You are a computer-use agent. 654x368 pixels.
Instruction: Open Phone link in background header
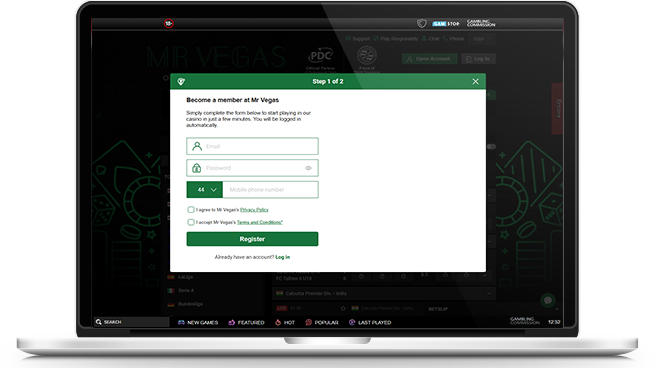pyautogui.click(x=453, y=39)
